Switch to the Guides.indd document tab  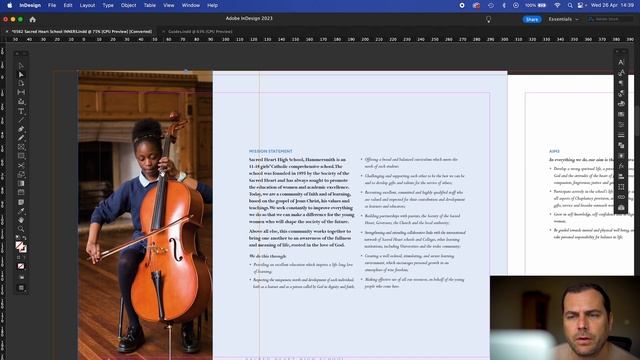[200, 31]
